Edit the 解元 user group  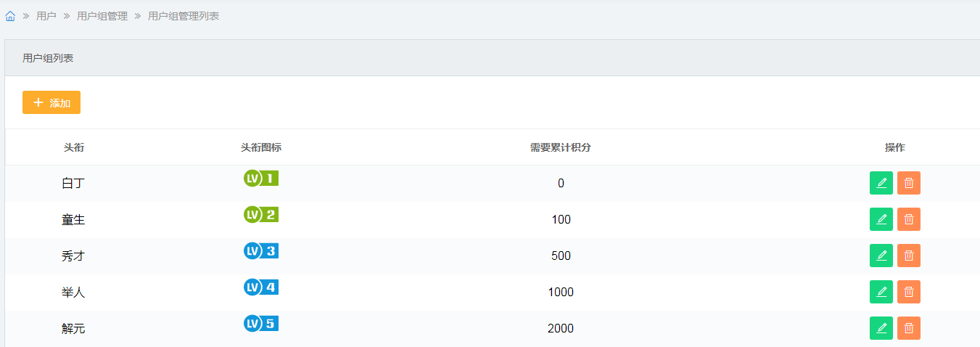pyautogui.click(x=881, y=328)
